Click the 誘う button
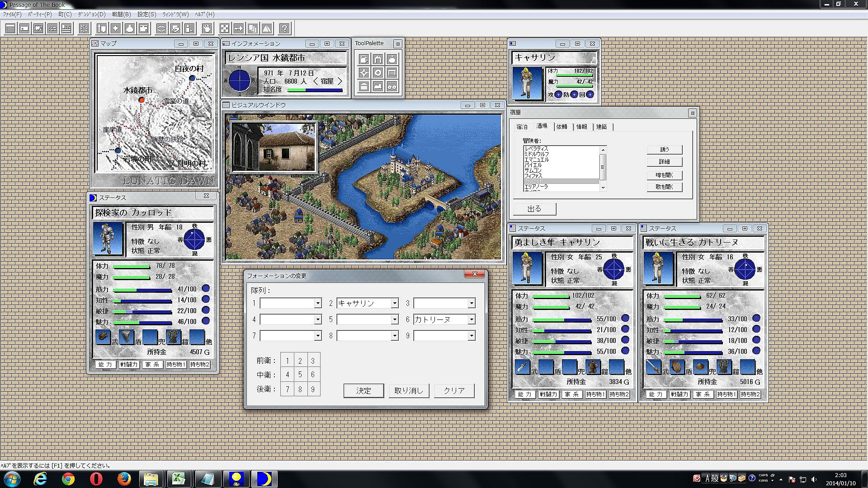 (664, 150)
